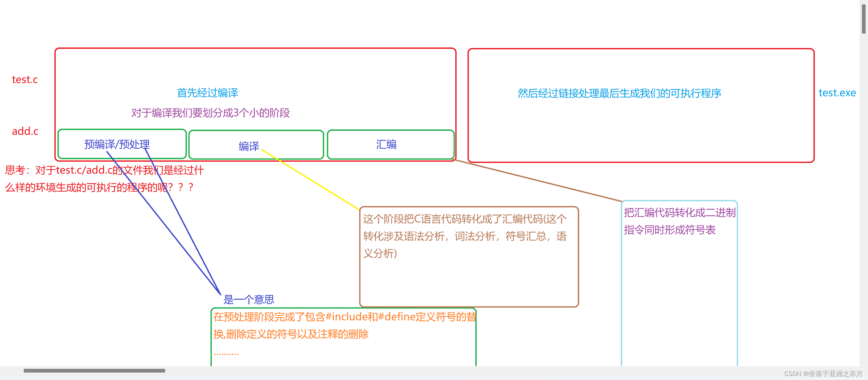The width and height of the screenshot is (868, 380).
Task: Click the '首先经过编译' heading text
Action: [208, 93]
